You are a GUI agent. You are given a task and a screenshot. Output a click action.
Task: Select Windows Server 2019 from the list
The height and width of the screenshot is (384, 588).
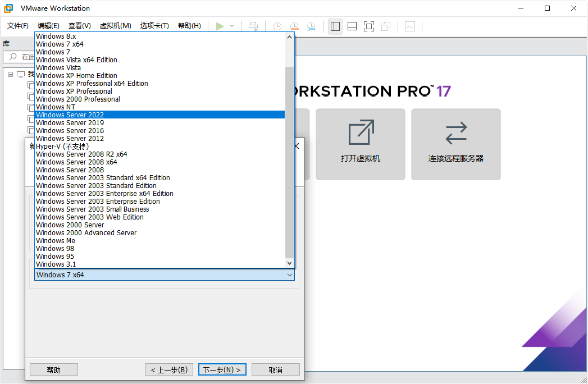[x=70, y=122]
